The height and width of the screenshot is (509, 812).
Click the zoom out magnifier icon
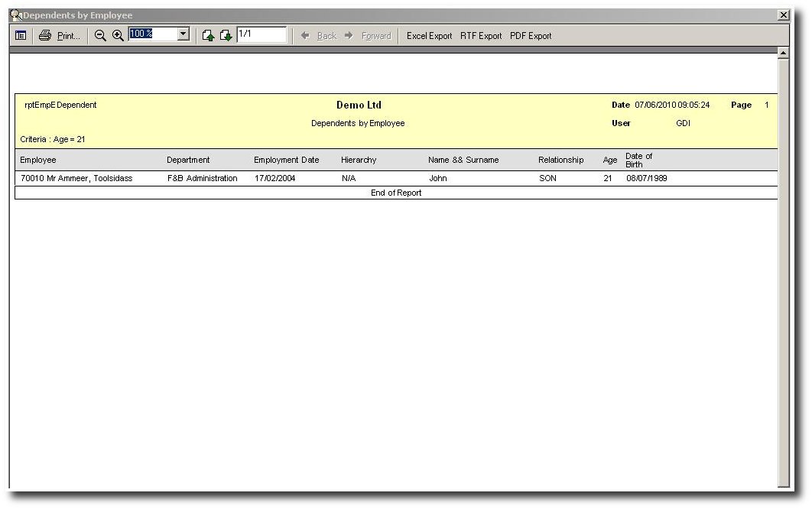[x=100, y=36]
